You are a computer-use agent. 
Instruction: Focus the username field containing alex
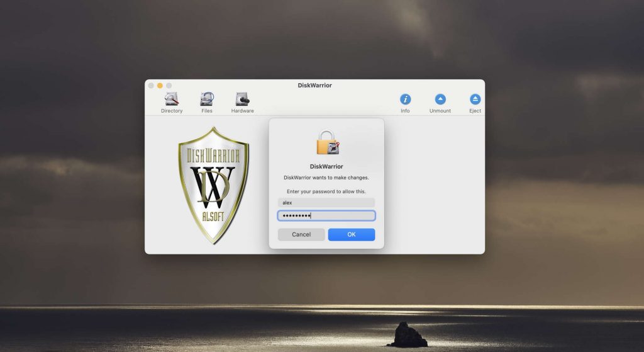[x=326, y=203]
